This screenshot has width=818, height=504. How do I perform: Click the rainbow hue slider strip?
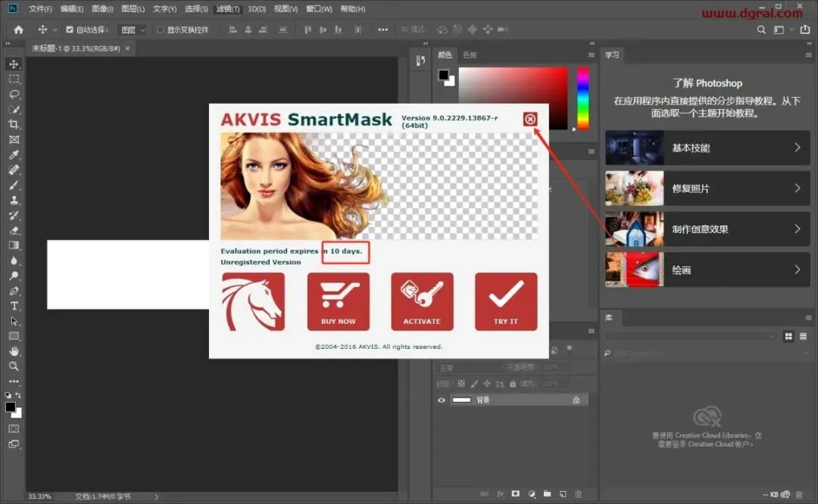582,98
